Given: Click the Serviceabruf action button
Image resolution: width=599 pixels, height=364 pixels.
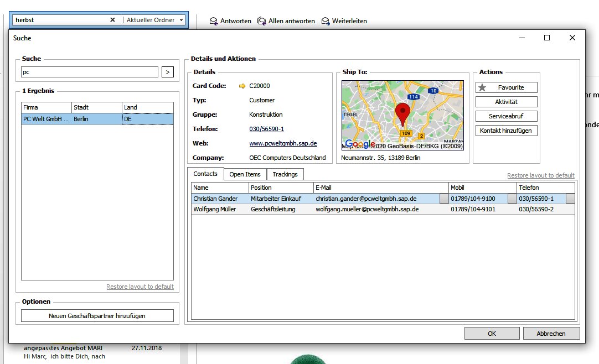Looking at the screenshot, I should pos(506,116).
